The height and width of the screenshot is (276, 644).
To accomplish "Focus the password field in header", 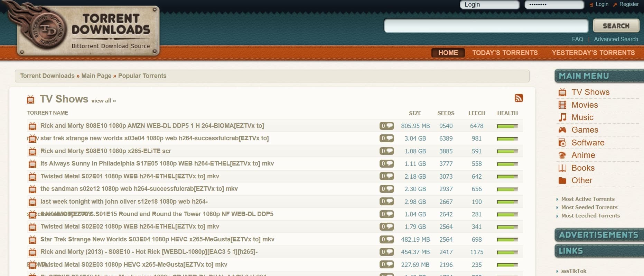I will (x=554, y=5).
